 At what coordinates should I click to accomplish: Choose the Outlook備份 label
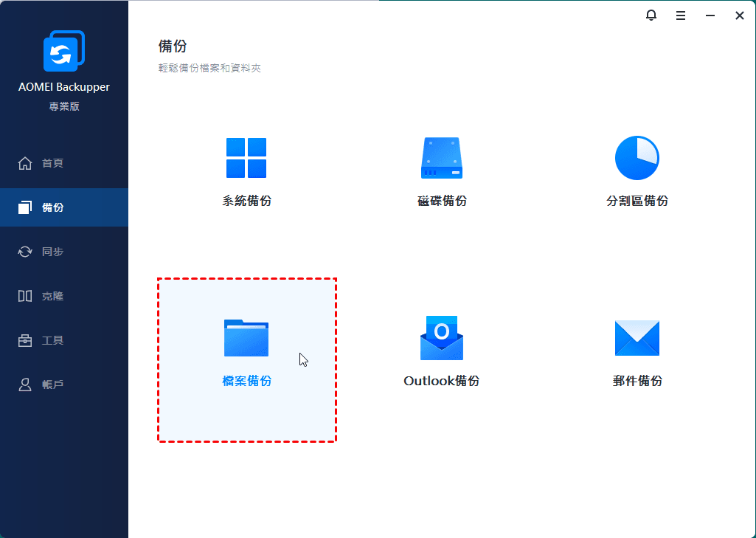point(442,381)
